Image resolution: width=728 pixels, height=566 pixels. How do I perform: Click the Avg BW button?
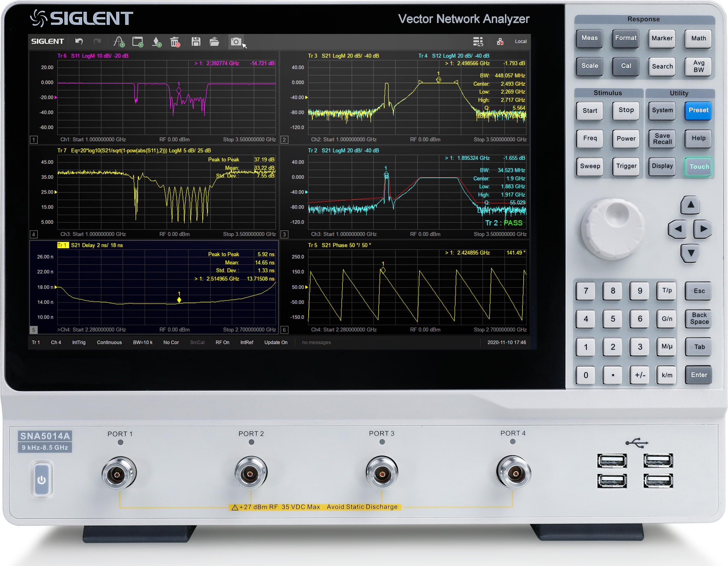coord(698,66)
